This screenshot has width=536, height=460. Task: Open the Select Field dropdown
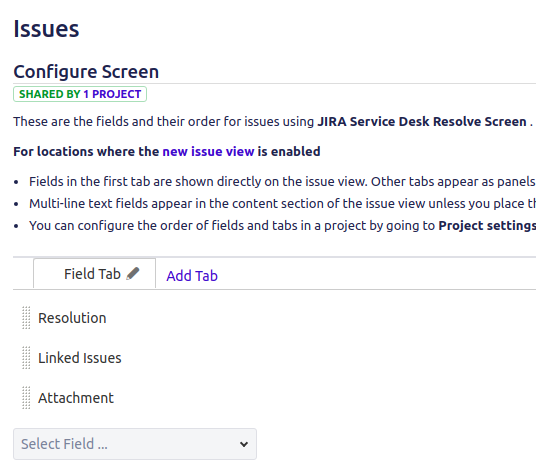click(135, 444)
